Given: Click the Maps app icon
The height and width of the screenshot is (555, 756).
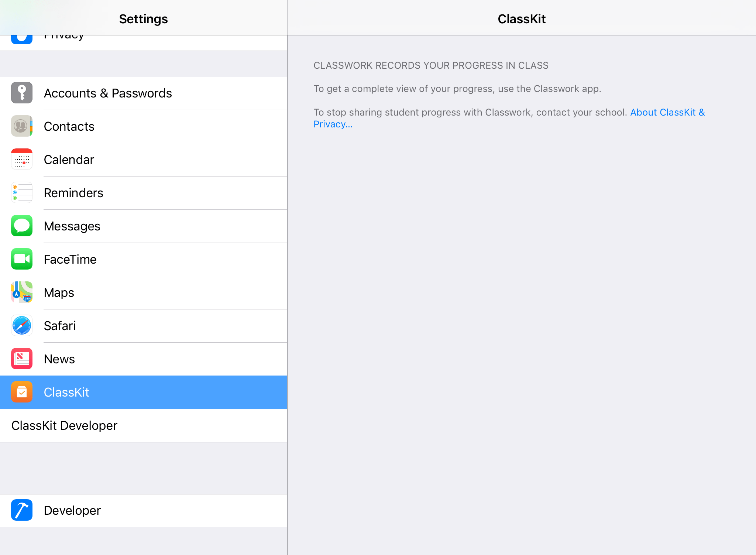Looking at the screenshot, I should point(21,292).
